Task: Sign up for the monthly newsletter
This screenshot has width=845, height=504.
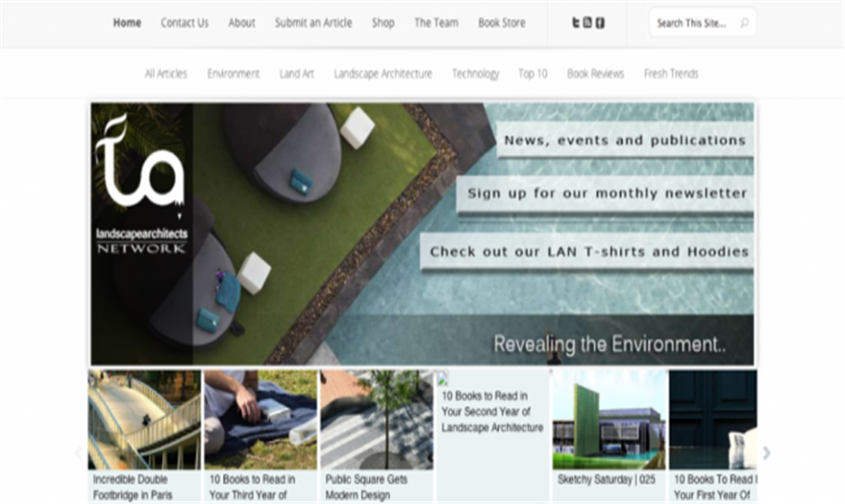Action: click(x=606, y=193)
